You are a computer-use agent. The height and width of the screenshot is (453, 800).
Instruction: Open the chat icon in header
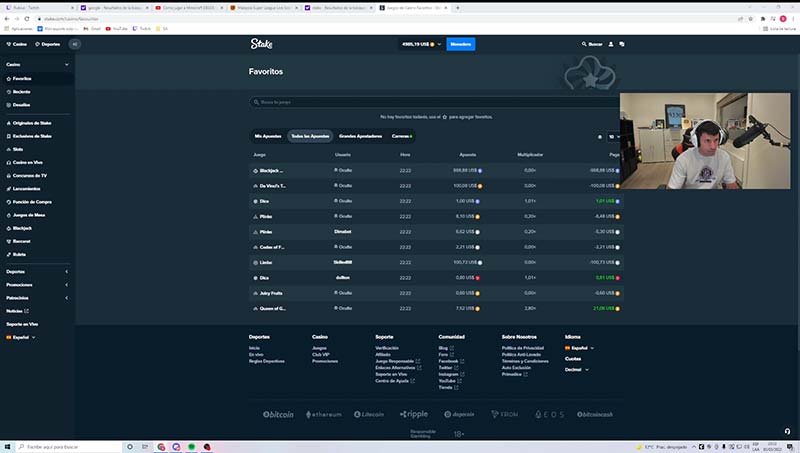622,44
